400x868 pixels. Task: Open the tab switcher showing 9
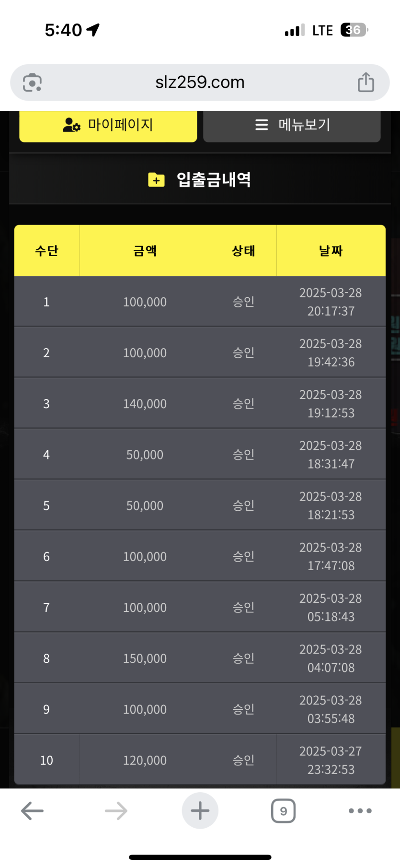[283, 811]
